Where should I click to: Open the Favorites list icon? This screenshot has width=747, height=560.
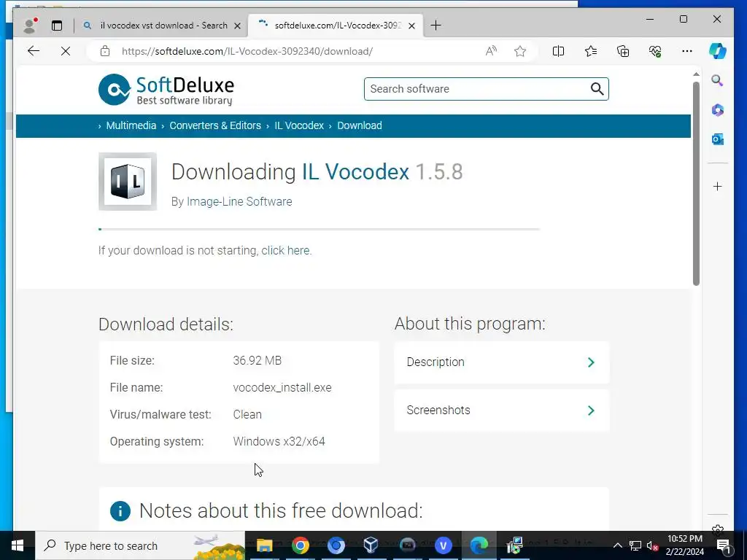click(591, 51)
